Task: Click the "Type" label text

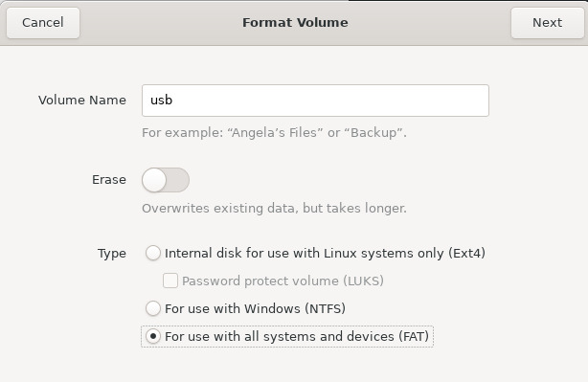Action: pos(112,254)
